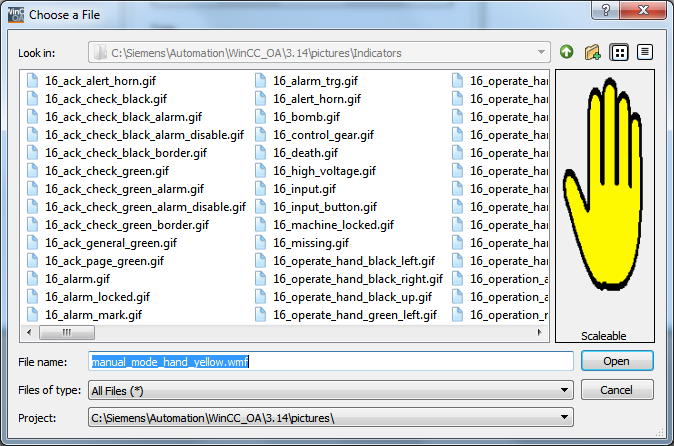Select 16_machine_locked.gif file
This screenshot has height=446, width=674.
[334, 225]
